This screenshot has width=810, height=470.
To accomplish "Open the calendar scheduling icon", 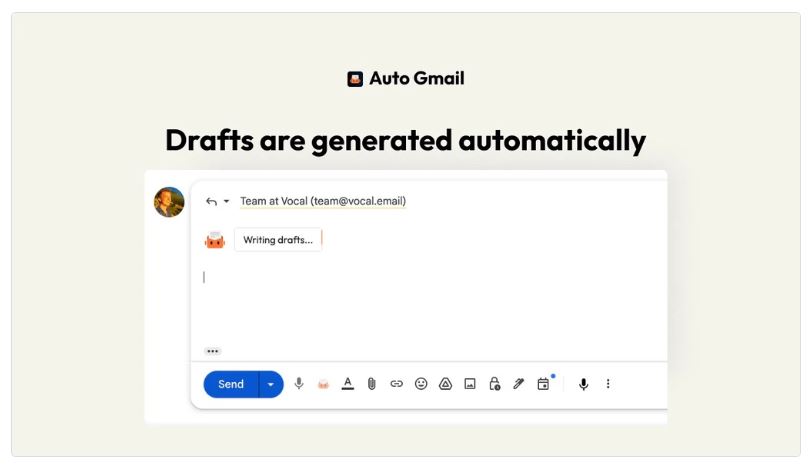I will pyautogui.click(x=543, y=384).
